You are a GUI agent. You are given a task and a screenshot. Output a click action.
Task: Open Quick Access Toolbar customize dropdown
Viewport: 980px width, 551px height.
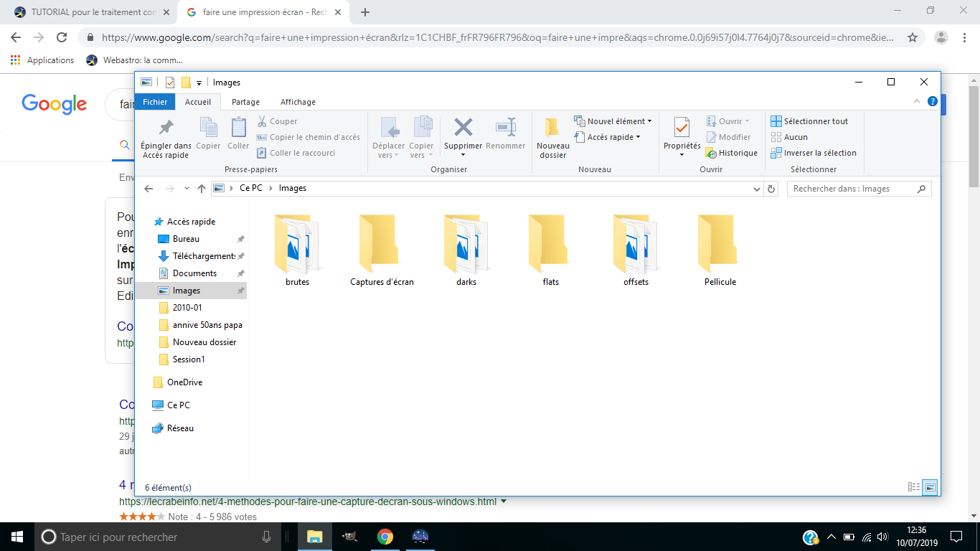pyautogui.click(x=199, y=83)
